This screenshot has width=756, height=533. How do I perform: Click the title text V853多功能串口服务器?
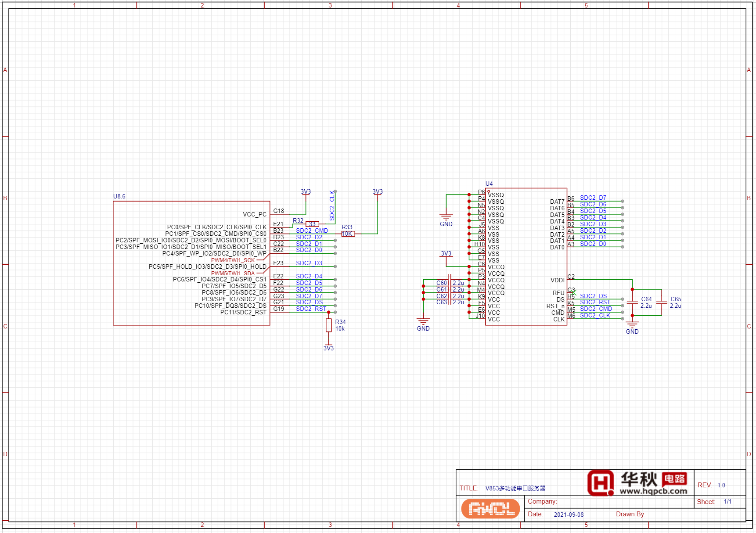click(515, 488)
